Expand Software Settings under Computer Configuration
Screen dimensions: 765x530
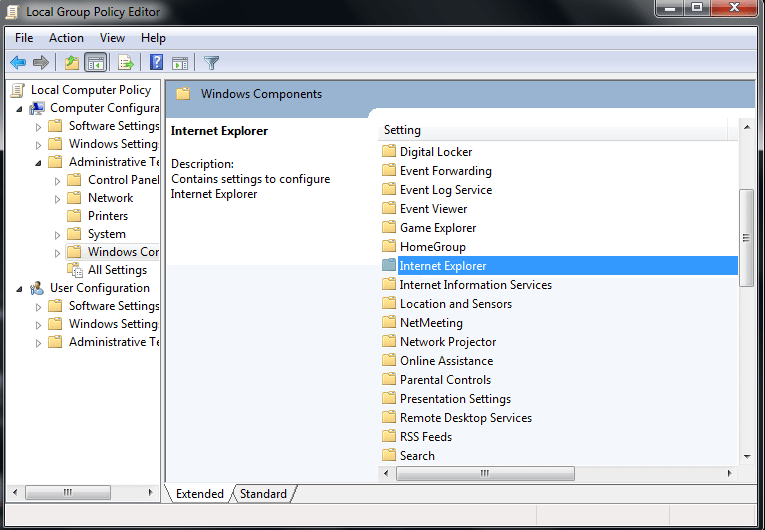[38, 127]
